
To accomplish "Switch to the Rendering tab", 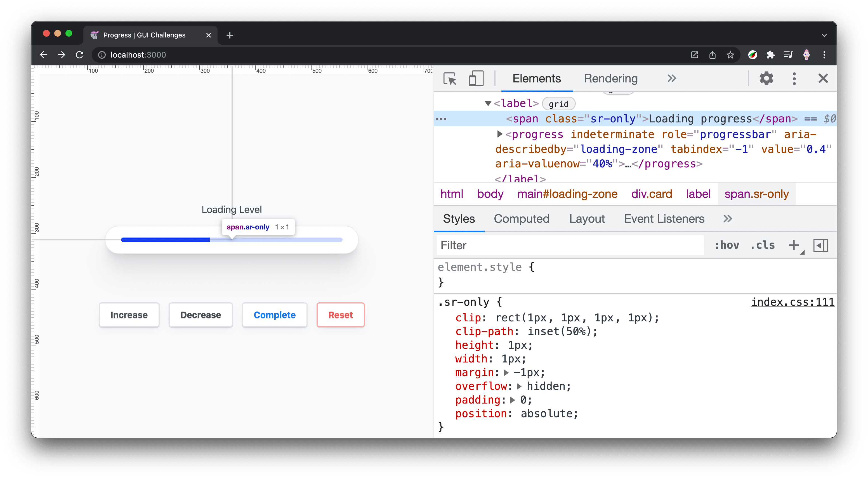I will click(x=610, y=79).
